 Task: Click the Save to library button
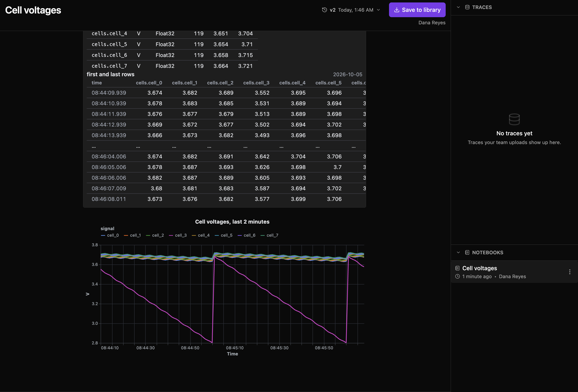pos(417,10)
